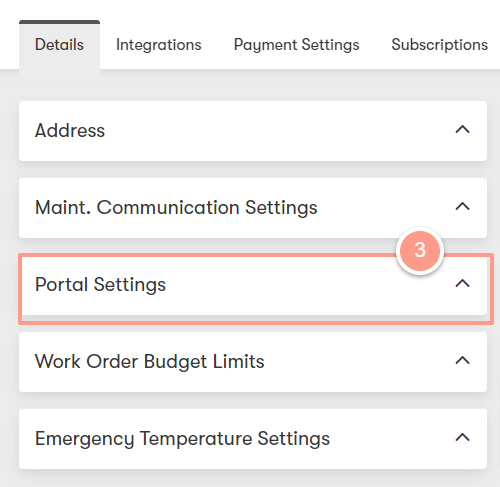The height and width of the screenshot is (487, 500).
Task: Click the Emergency Temperature Settings title text
Action: coord(182,439)
